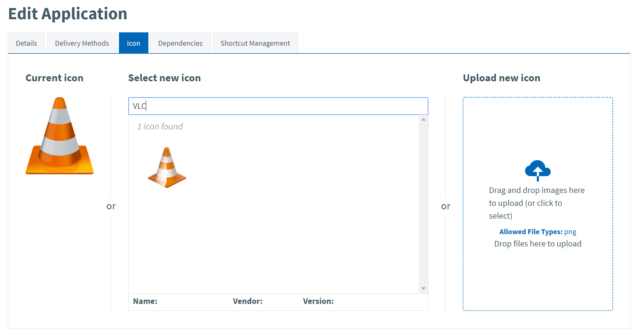Select the Icon tab
Screen dimensions: 644x336
tap(133, 43)
